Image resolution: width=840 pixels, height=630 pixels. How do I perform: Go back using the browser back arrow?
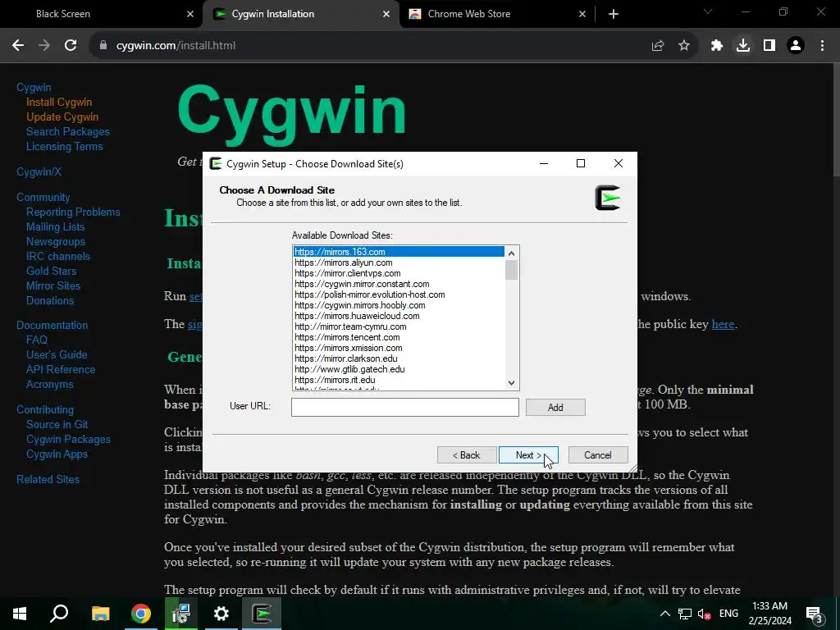18,46
